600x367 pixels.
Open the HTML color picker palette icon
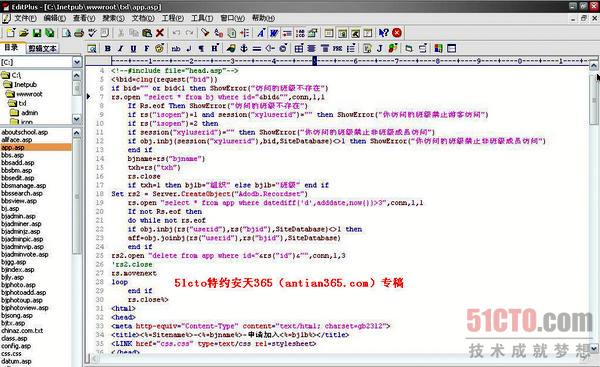[439, 48]
